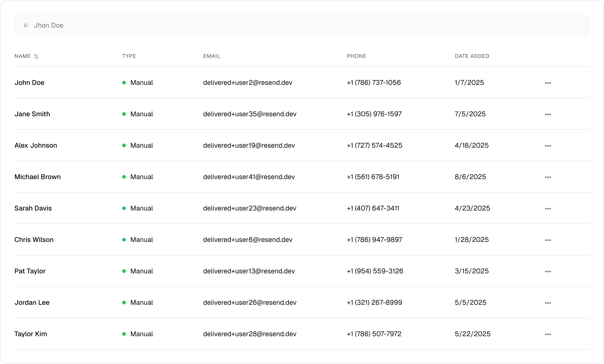
Task: Select the Michael Brown contact name
Action: coord(38,177)
